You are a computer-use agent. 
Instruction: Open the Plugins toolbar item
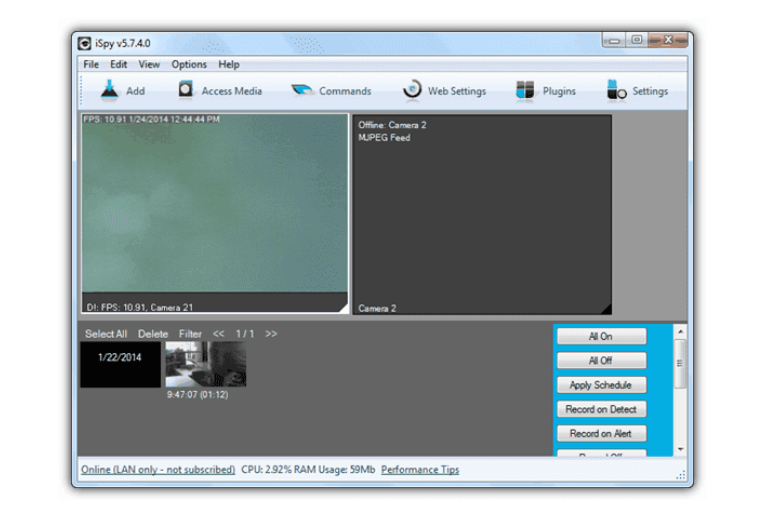coord(546,91)
